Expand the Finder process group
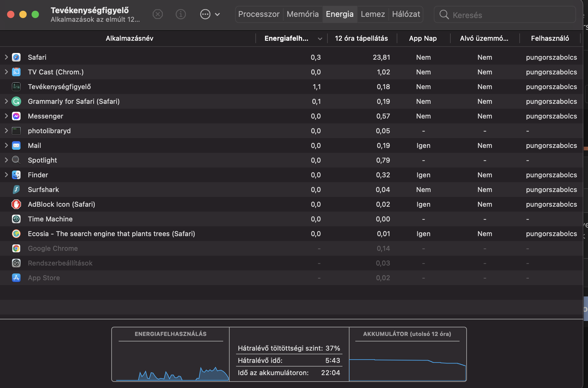 pos(6,175)
